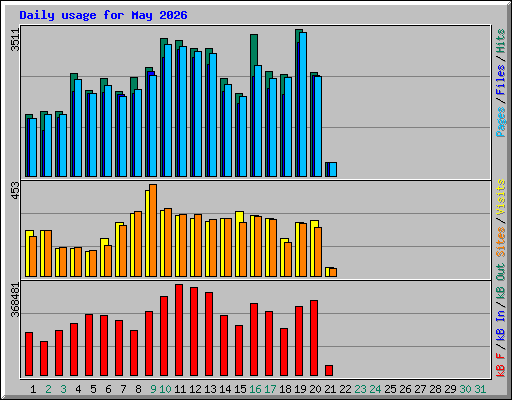Click the "Daily usage for May 2026" title
The image size is (512, 400).
[x=103, y=15]
